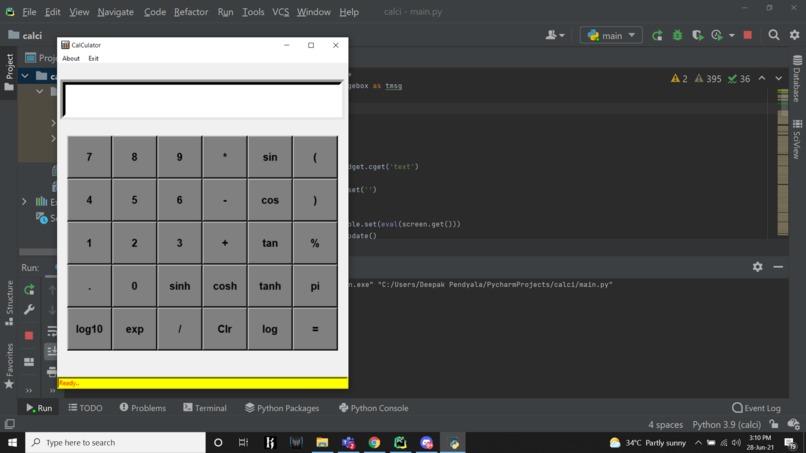The width and height of the screenshot is (806, 453).
Task: Hide the Run tool window with minus icon
Action: (x=778, y=267)
